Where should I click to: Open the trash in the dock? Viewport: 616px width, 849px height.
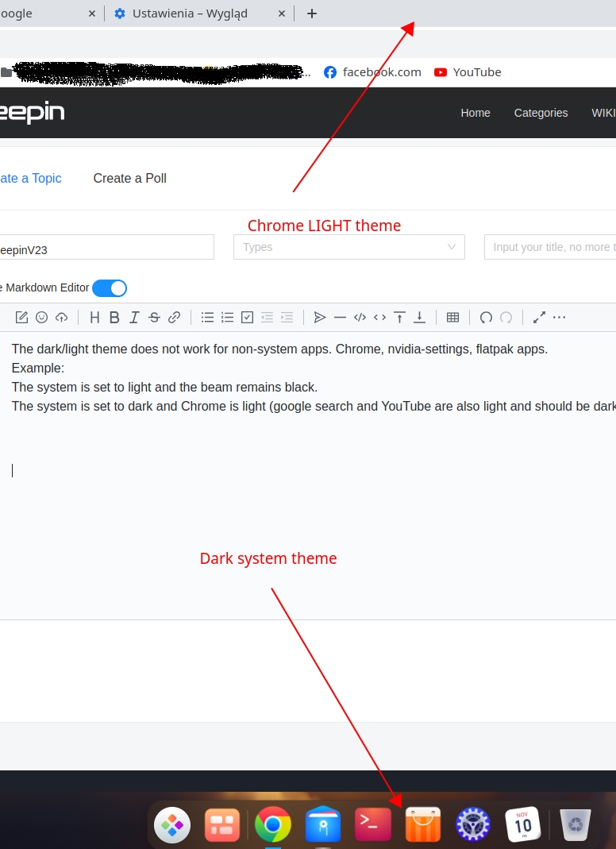(x=575, y=825)
